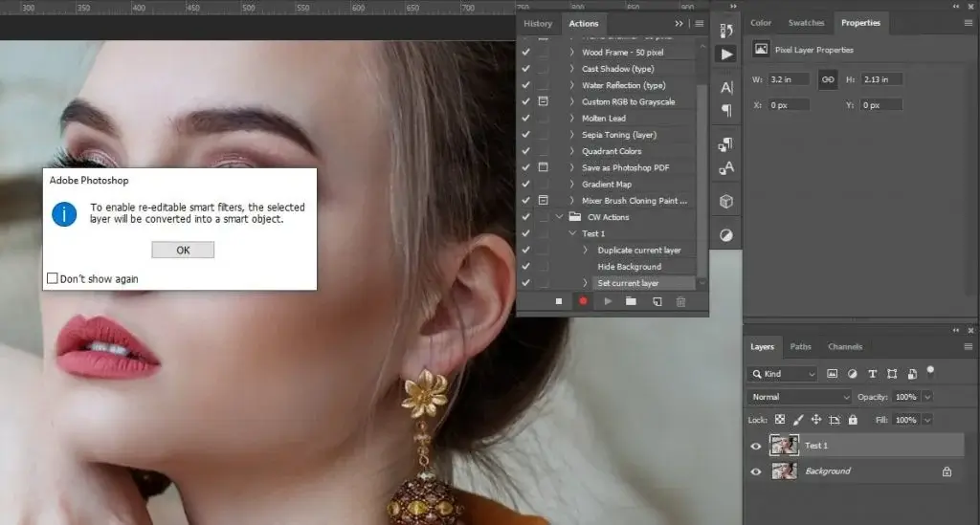
Task: Open the Swatches tab
Action: [x=806, y=23]
